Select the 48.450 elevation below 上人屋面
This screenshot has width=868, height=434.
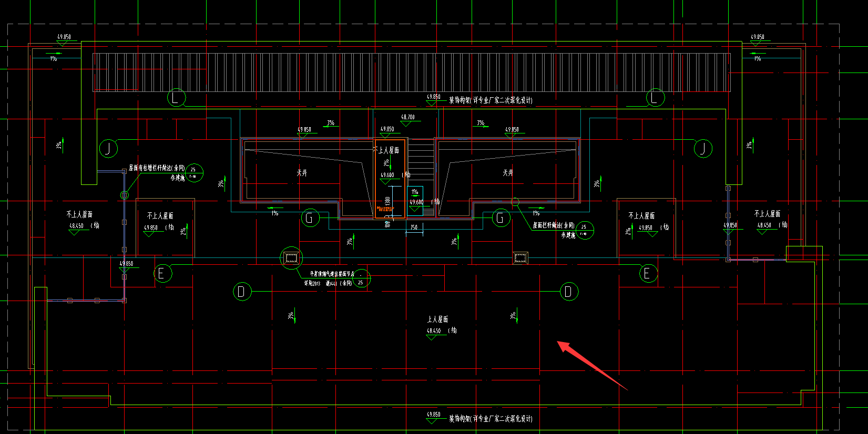[434, 331]
